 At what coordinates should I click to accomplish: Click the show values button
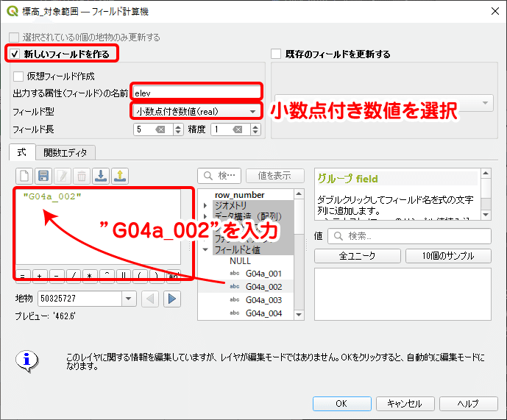point(275,176)
